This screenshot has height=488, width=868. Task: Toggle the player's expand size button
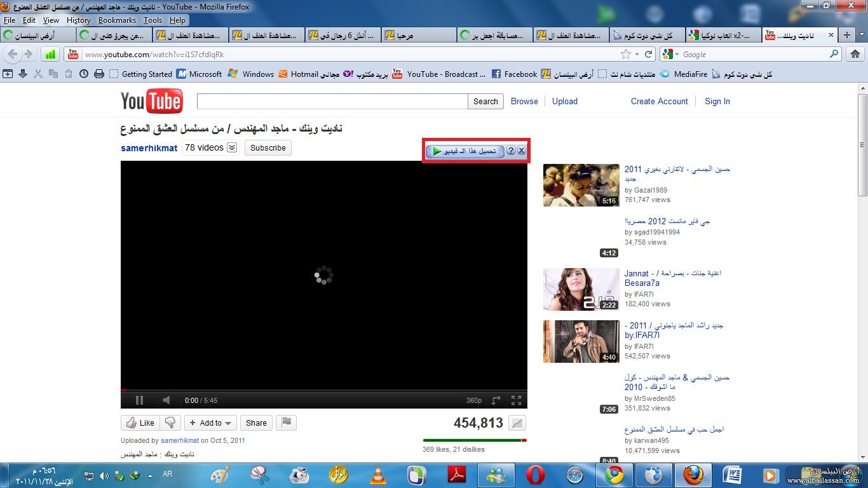click(x=496, y=400)
